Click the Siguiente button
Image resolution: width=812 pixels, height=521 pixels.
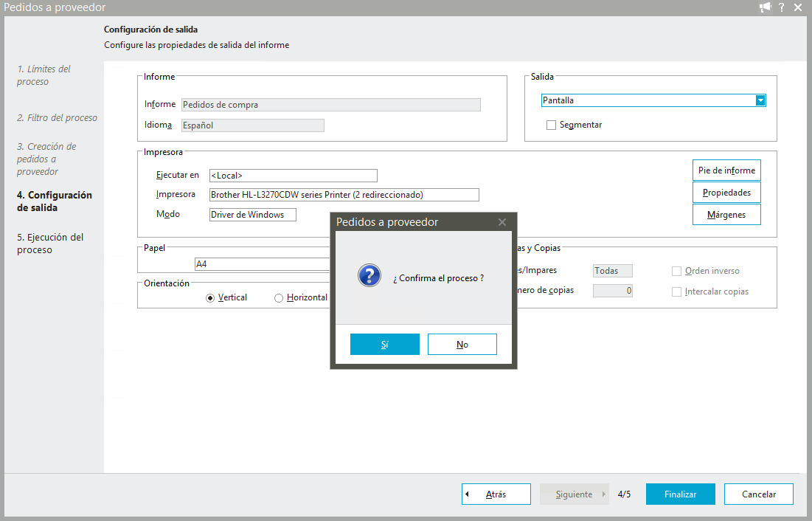(575, 494)
